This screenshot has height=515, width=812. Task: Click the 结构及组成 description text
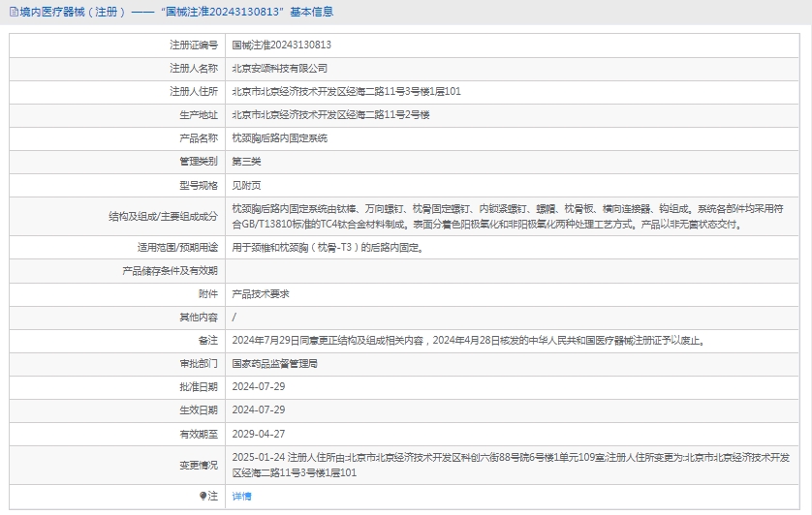pos(509,216)
